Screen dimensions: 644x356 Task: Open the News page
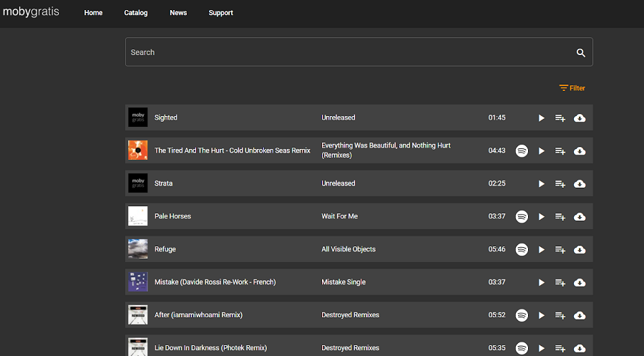click(178, 13)
